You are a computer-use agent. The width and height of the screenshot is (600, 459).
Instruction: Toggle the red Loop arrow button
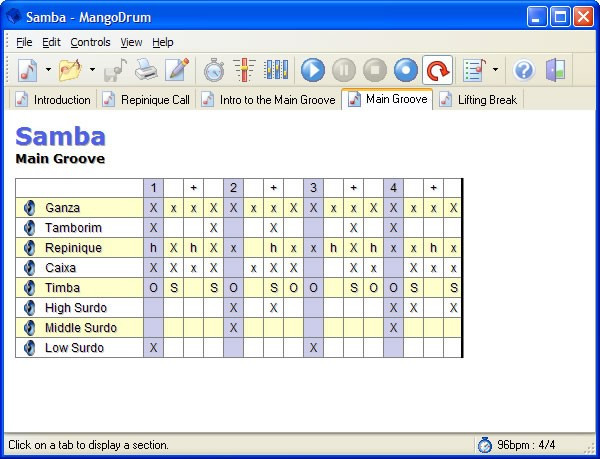(437, 70)
